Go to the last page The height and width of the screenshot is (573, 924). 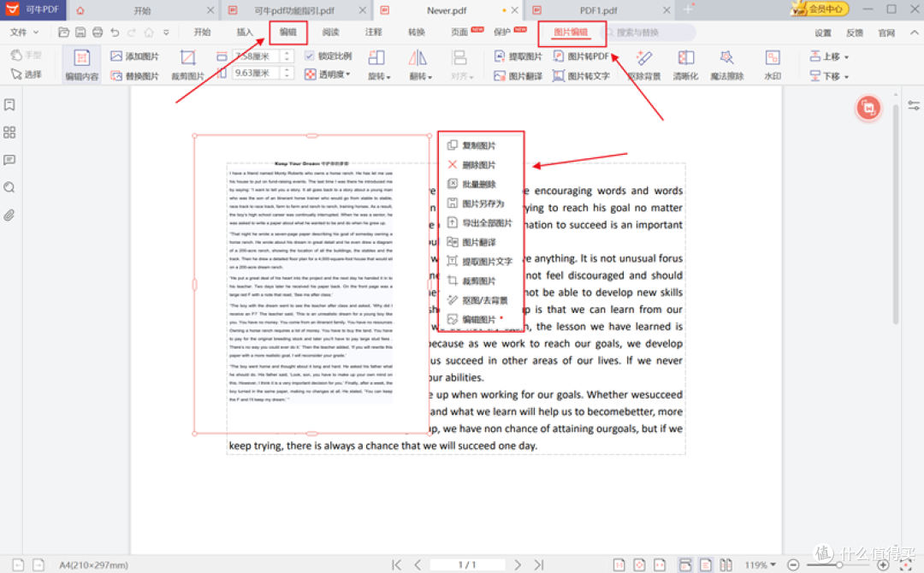point(539,564)
